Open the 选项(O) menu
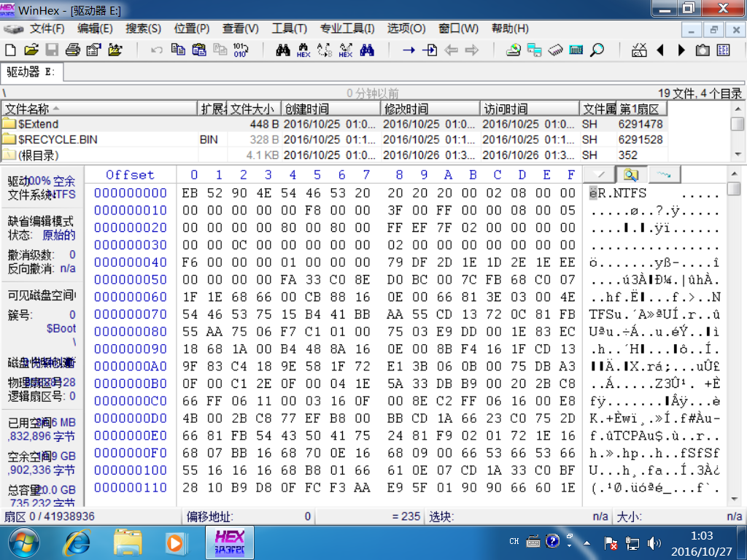The image size is (747, 560). pos(406,28)
